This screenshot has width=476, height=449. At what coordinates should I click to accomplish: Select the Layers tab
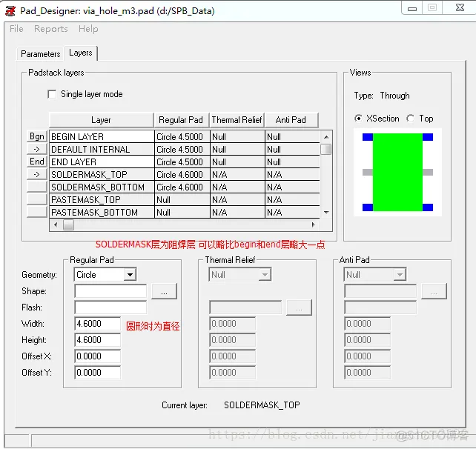(x=81, y=53)
